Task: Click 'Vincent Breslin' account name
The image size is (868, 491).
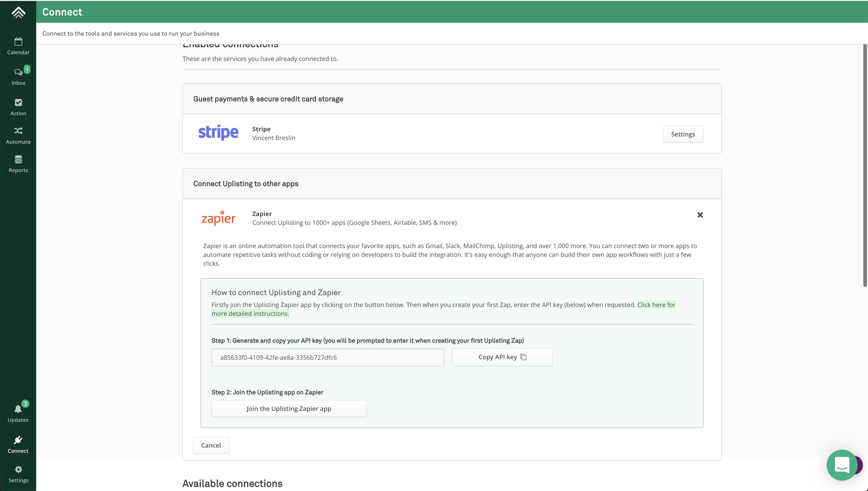Action: coord(274,138)
